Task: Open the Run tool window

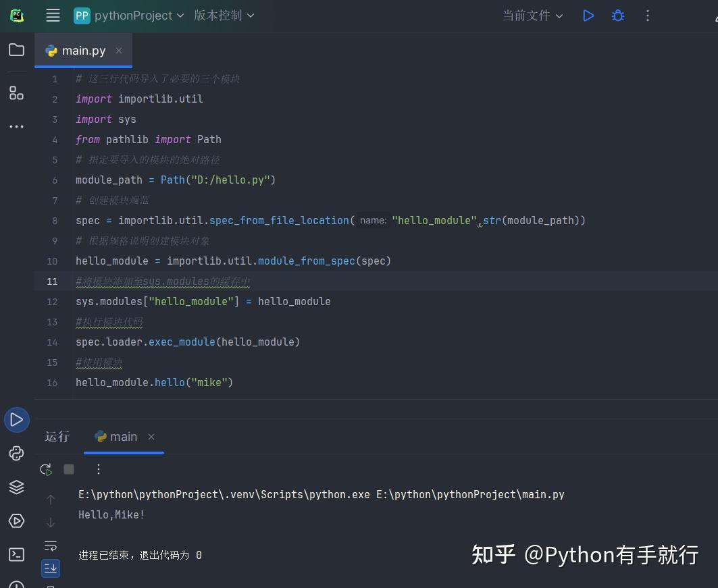Action: click(17, 419)
